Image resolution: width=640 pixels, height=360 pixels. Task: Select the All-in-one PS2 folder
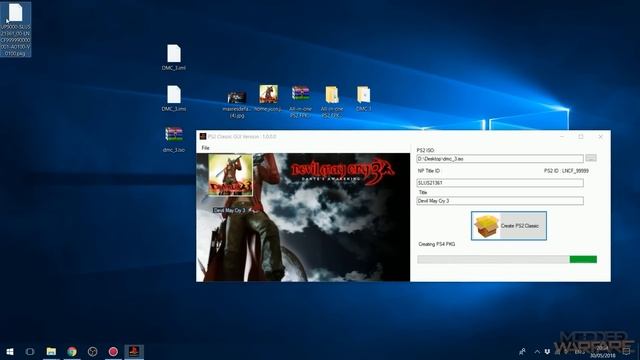point(332,101)
